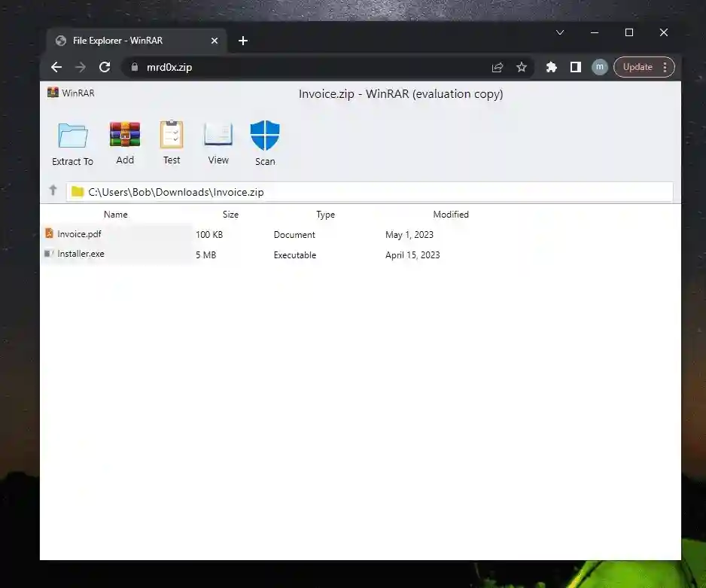Open the View book icon
Image resolution: width=706 pixels, height=588 pixels.
[x=218, y=135]
